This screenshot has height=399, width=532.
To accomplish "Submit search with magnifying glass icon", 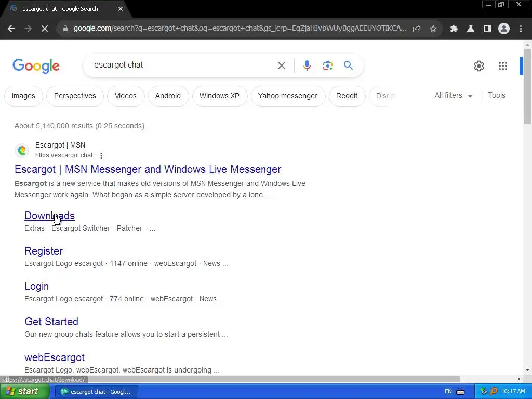I will [348, 65].
